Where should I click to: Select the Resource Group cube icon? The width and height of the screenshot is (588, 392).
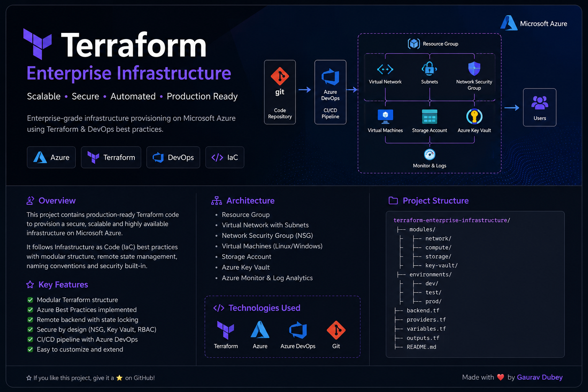(414, 44)
